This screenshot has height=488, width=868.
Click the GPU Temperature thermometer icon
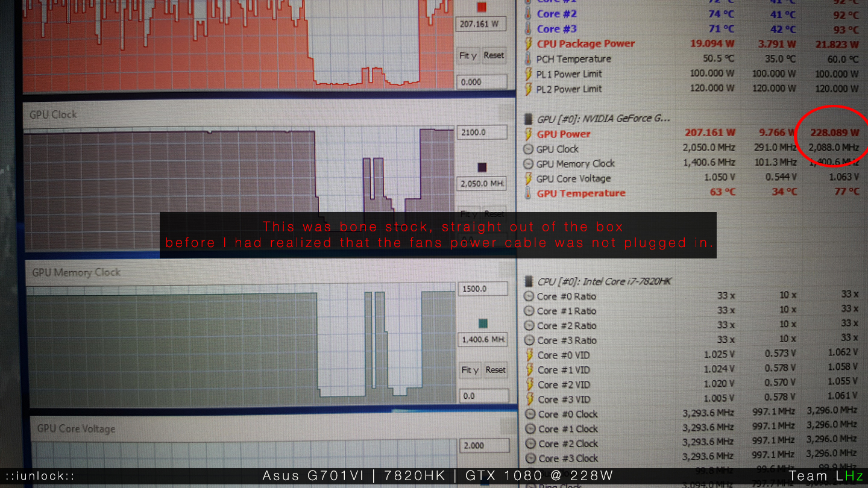529,193
